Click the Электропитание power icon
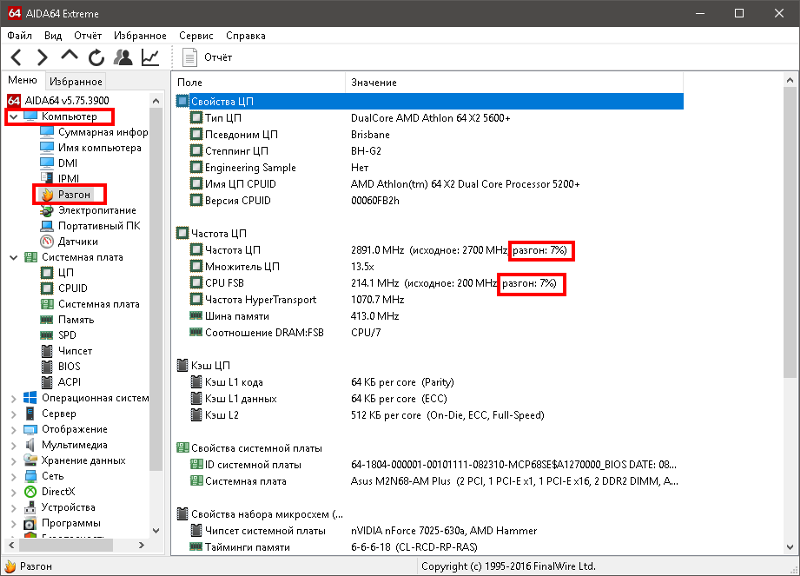Viewport: 800px width, 576px height. (47, 210)
